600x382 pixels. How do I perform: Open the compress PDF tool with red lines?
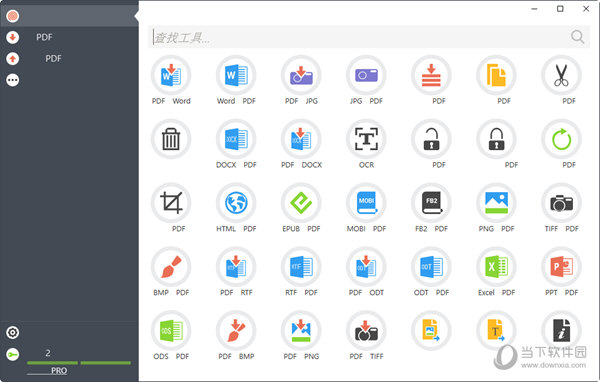click(431, 75)
